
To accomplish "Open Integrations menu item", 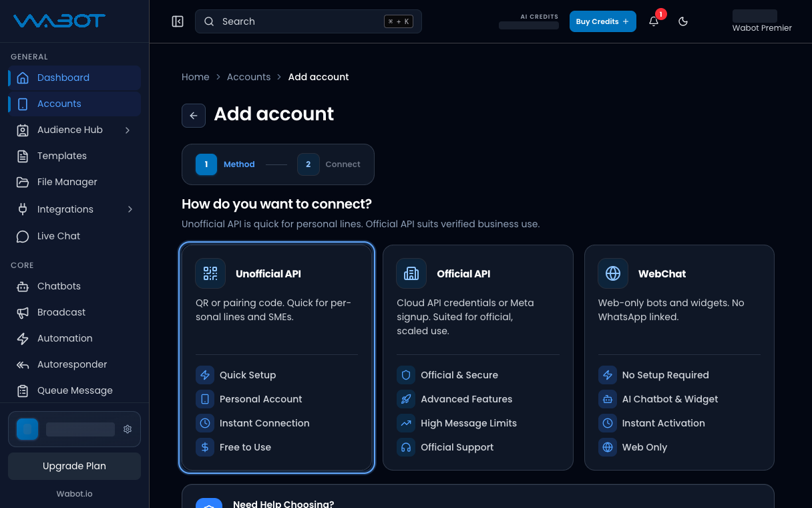I will point(75,209).
